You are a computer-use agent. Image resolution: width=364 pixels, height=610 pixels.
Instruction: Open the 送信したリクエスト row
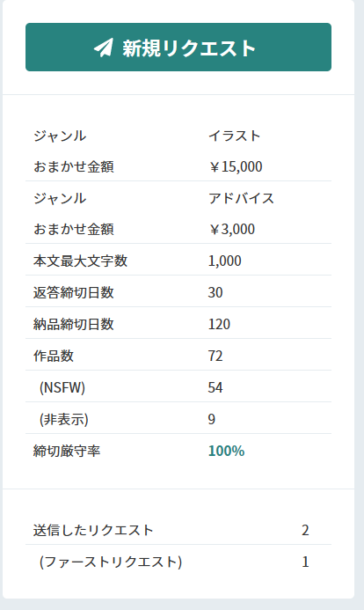click(178, 530)
